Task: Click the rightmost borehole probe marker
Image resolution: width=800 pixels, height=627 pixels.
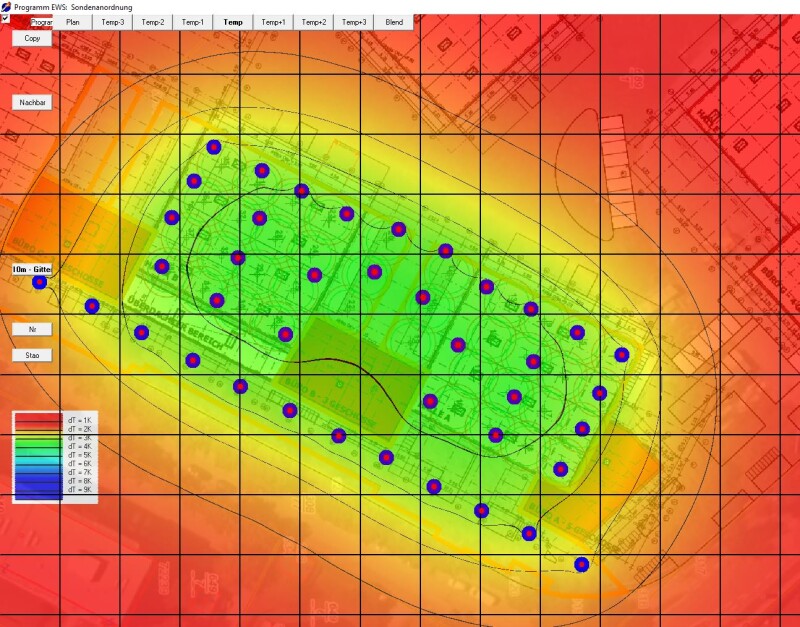Action: [x=621, y=354]
